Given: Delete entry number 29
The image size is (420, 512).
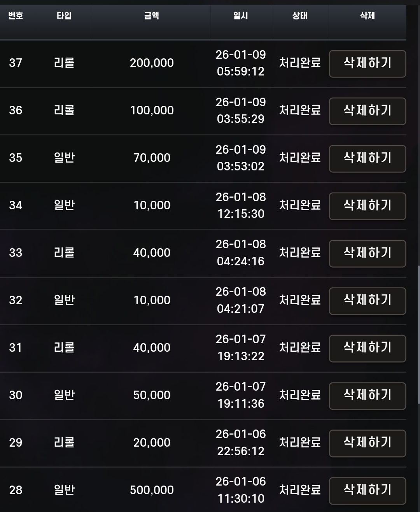Looking at the screenshot, I should point(367,443).
